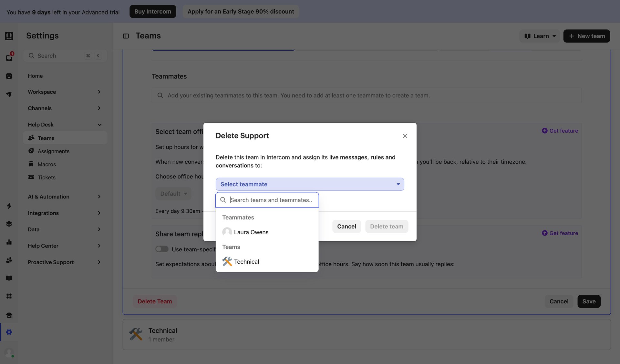Click the search teams and teammates field
The width and height of the screenshot is (620, 364).
click(271, 200)
